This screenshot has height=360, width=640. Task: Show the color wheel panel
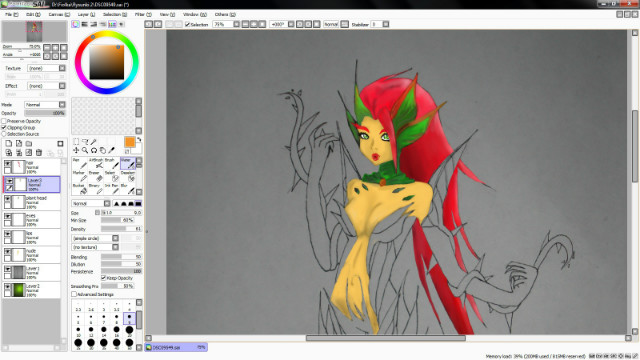76,24
